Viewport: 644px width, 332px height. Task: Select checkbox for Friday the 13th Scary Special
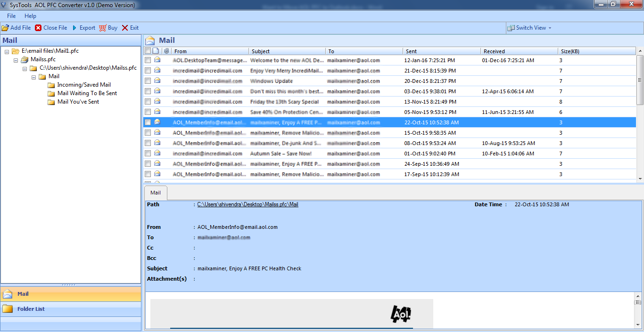coord(148,102)
